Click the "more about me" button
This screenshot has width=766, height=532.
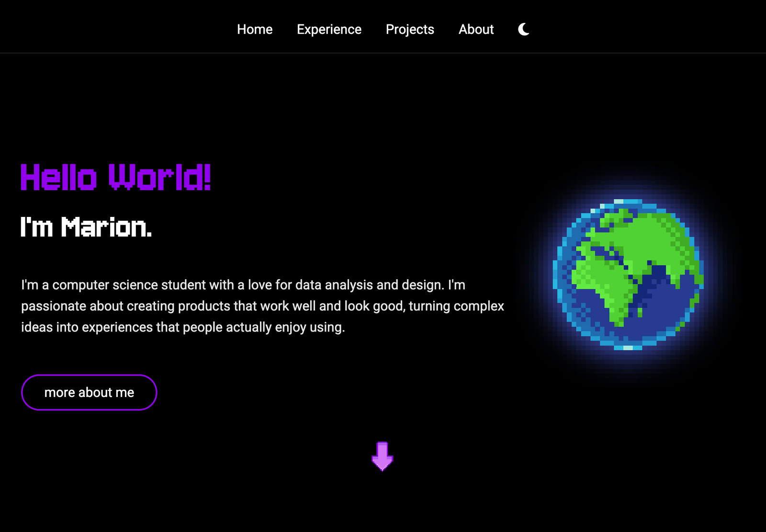pos(89,392)
